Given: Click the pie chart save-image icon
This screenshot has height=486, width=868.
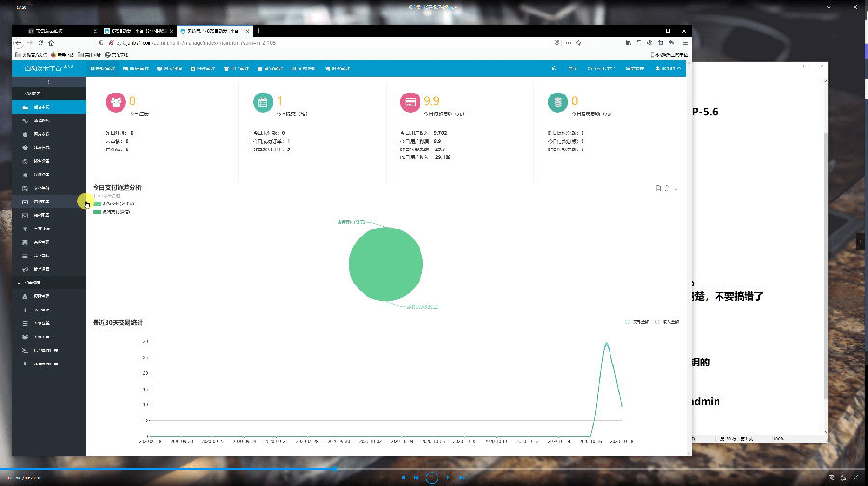Looking at the screenshot, I should point(657,188).
